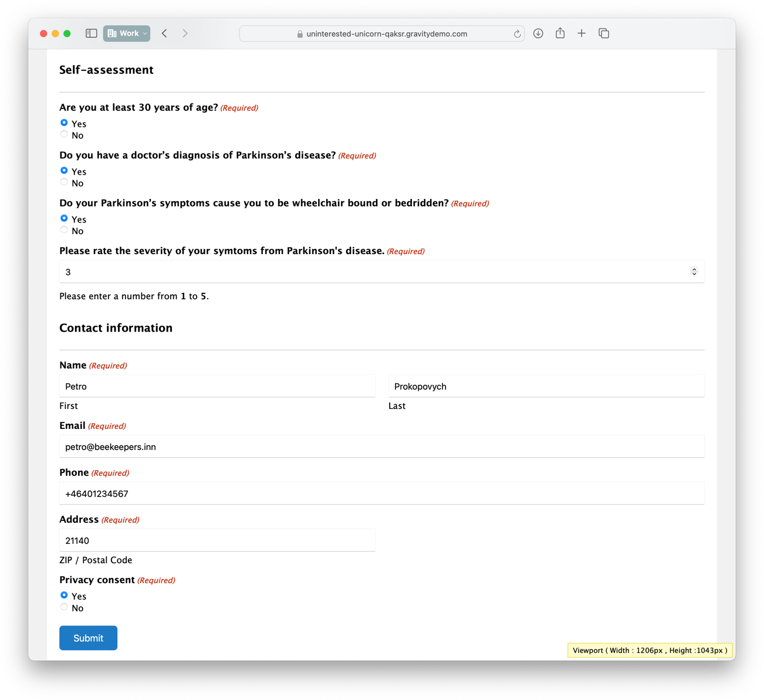Show tab overview icon
Image resolution: width=764 pixels, height=700 pixels.
[604, 33]
